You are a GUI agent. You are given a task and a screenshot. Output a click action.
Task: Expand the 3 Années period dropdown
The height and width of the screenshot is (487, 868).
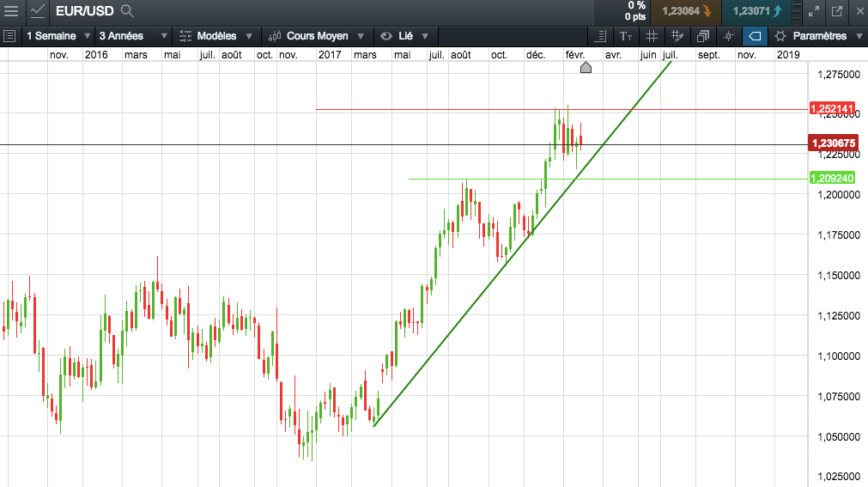tap(133, 36)
